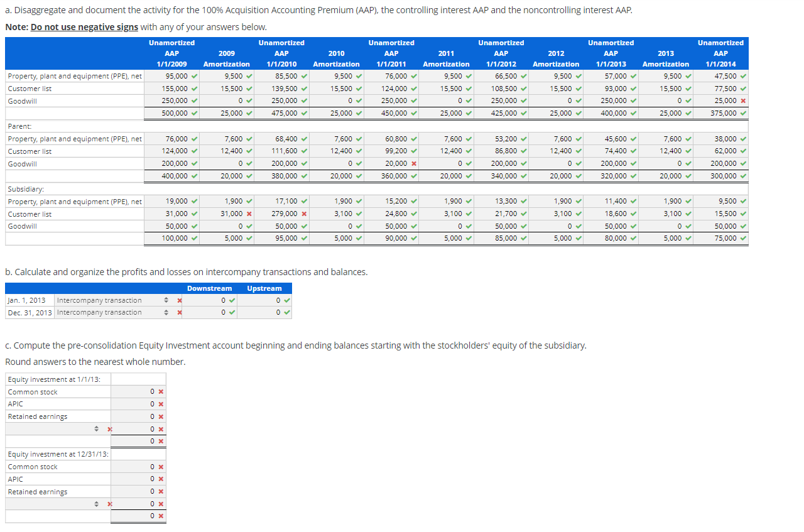The height and width of the screenshot is (532, 804).
Task: Click green check beside 375,000 total
Action: click(743, 113)
